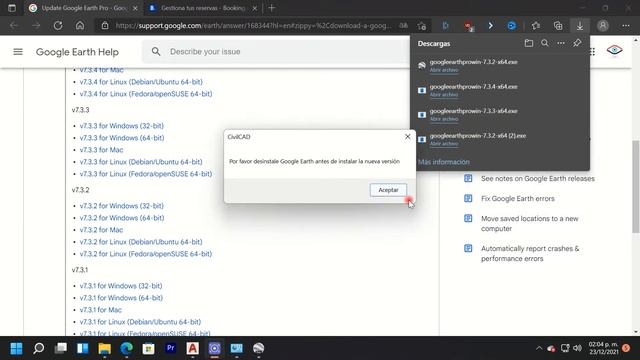Screen dimensions: 640x360
Task: Download v7.3.2 for Linux (Fedora/openSUSE 64-bit)
Action: (x=146, y=254)
